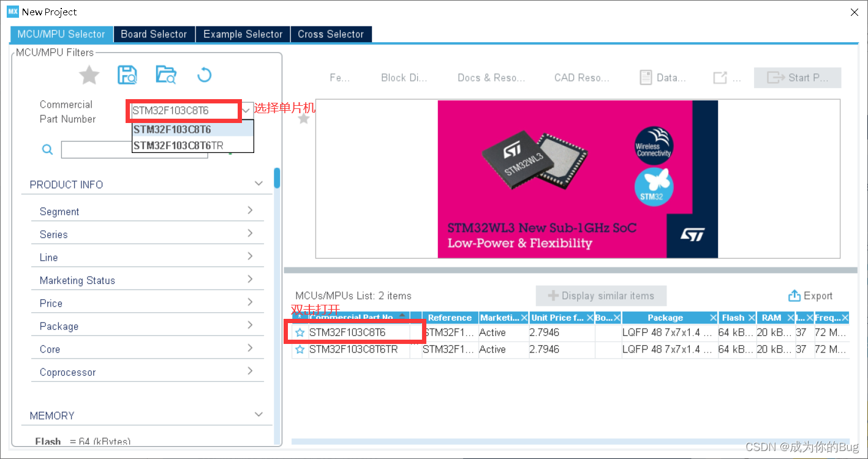Expand the Segment filter
The height and width of the screenshot is (459, 868).
coord(250,211)
